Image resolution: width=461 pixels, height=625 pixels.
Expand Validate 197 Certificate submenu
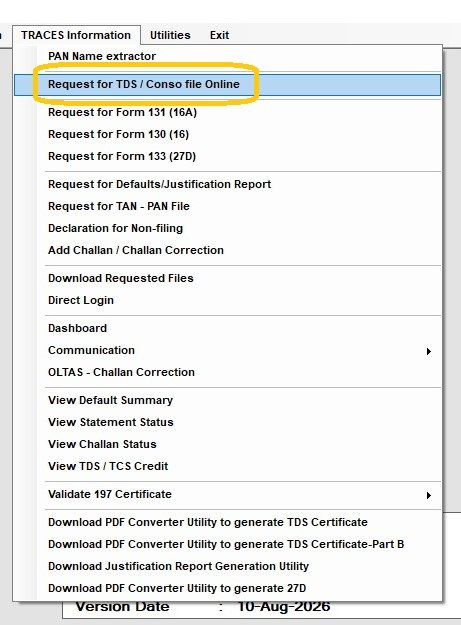[x=228, y=494]
